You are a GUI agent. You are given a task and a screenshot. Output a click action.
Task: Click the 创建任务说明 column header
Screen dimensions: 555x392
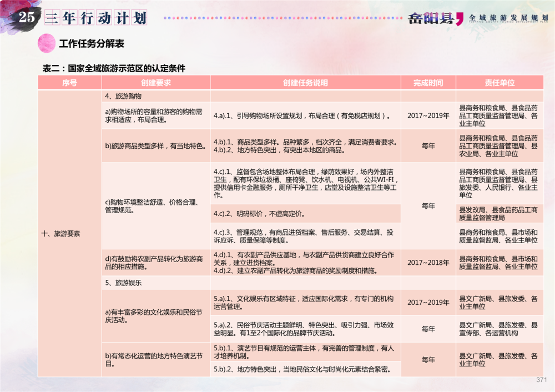305,83
